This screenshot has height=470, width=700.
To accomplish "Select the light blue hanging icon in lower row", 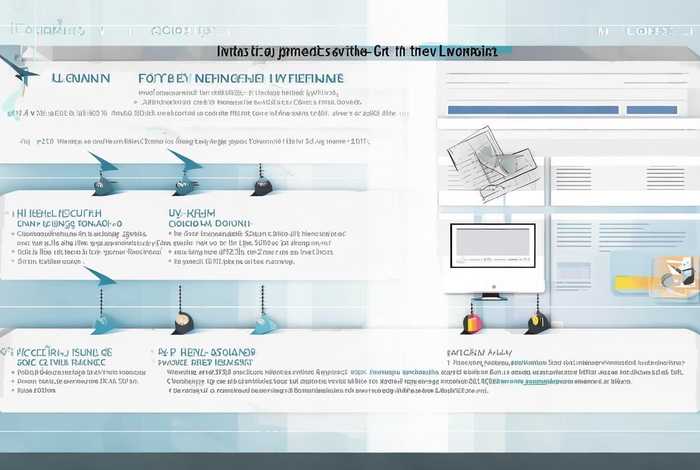I will point(262,322).
